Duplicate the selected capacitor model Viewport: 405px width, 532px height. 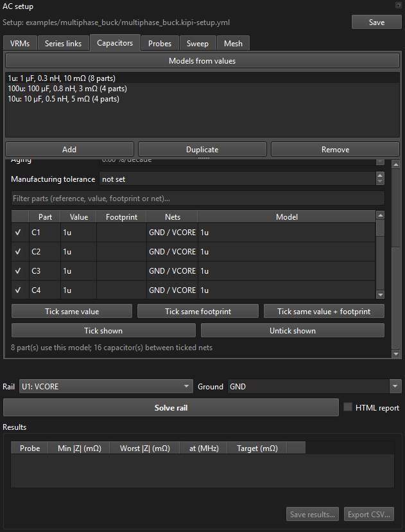[202, 150]
